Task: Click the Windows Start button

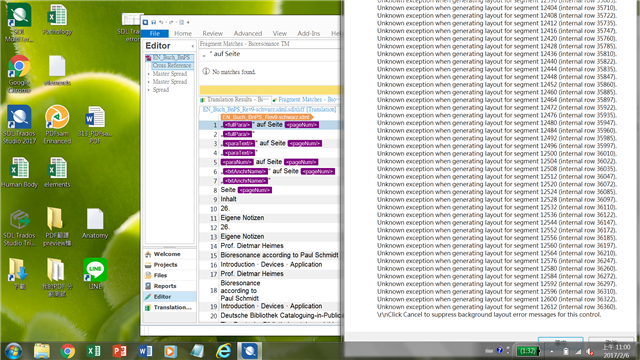Action: point(13,351)
